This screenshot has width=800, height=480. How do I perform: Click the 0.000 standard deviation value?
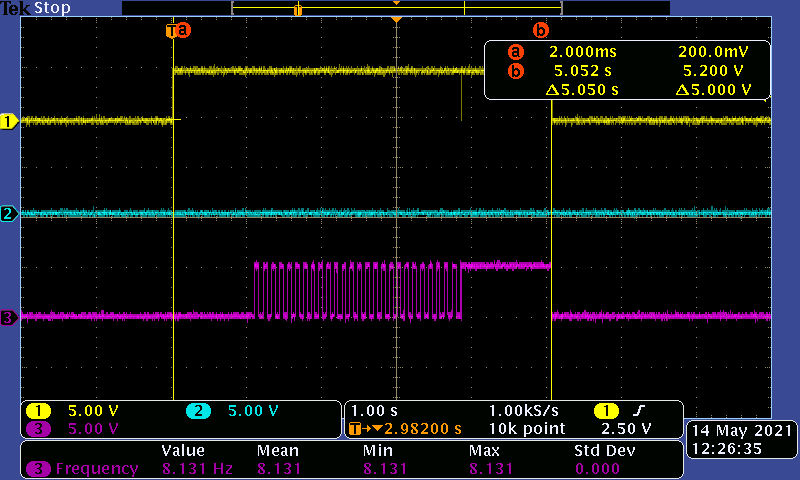pos(597,469)
